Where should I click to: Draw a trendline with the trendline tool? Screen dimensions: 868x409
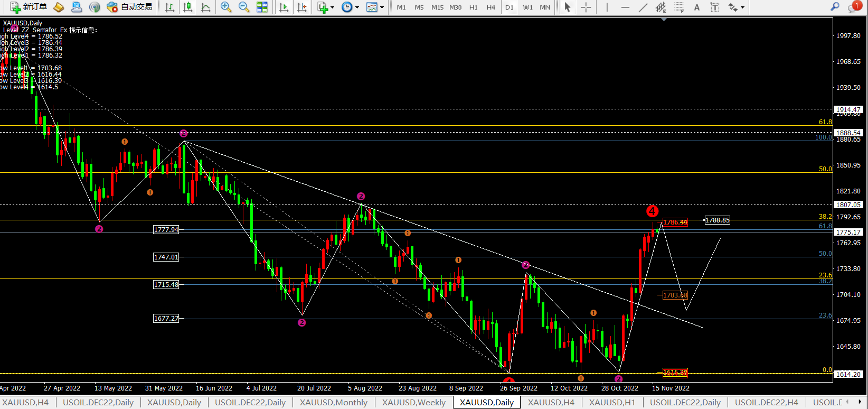tap(643, 7)
